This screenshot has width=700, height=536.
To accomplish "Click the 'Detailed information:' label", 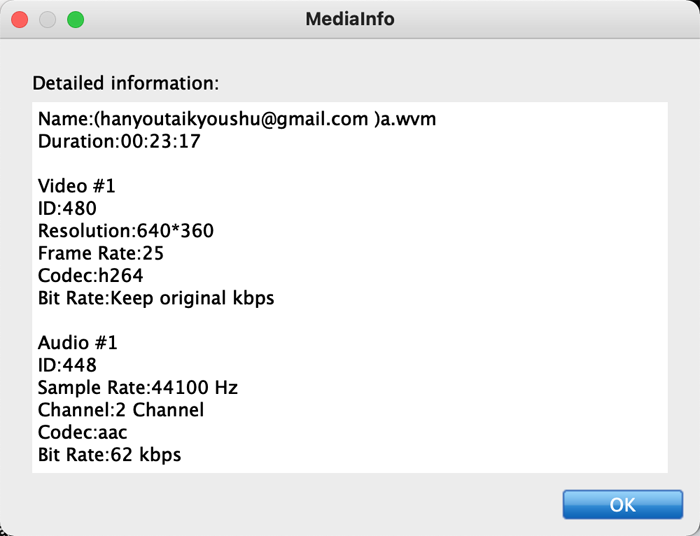I will click(126, 83).
